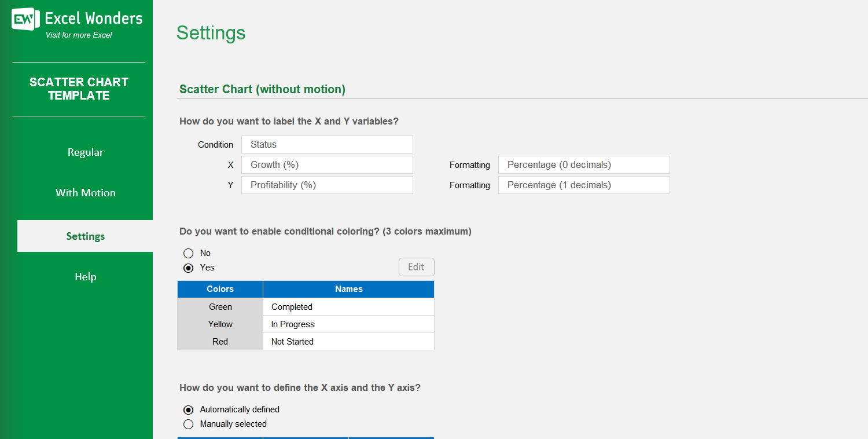Click the Not Started table entry
Viewport: 868px width, 439px height.
click(348, 341)
